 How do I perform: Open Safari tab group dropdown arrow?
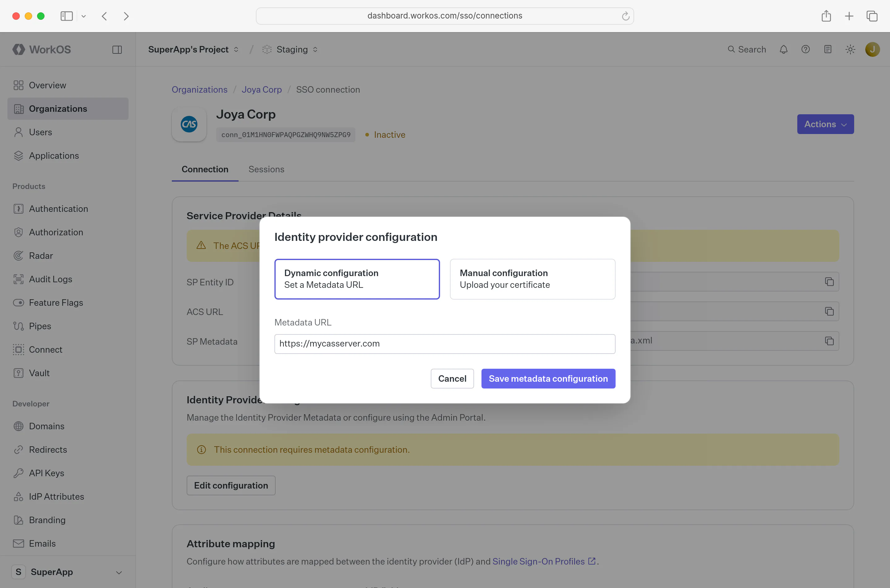coord(84,16)
